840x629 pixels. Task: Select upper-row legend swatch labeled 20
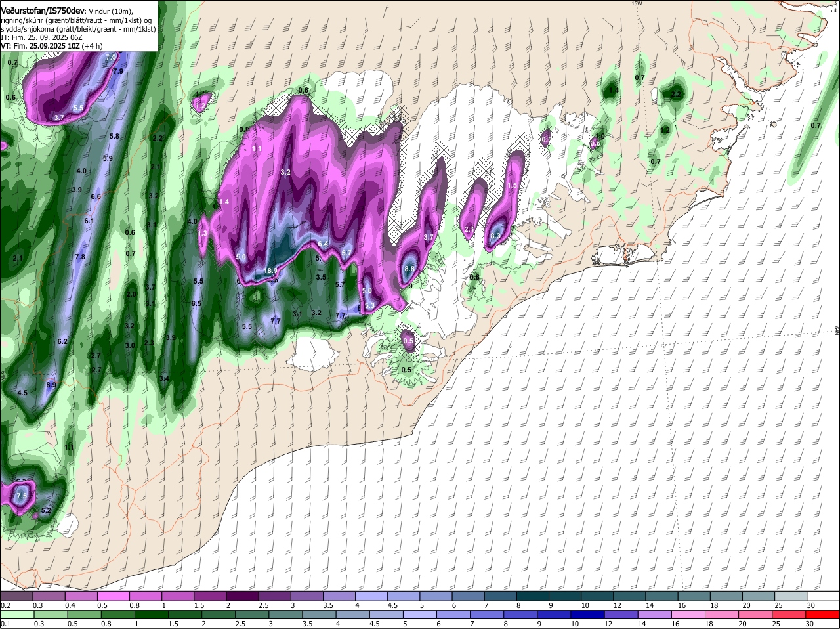click(759, 596)
